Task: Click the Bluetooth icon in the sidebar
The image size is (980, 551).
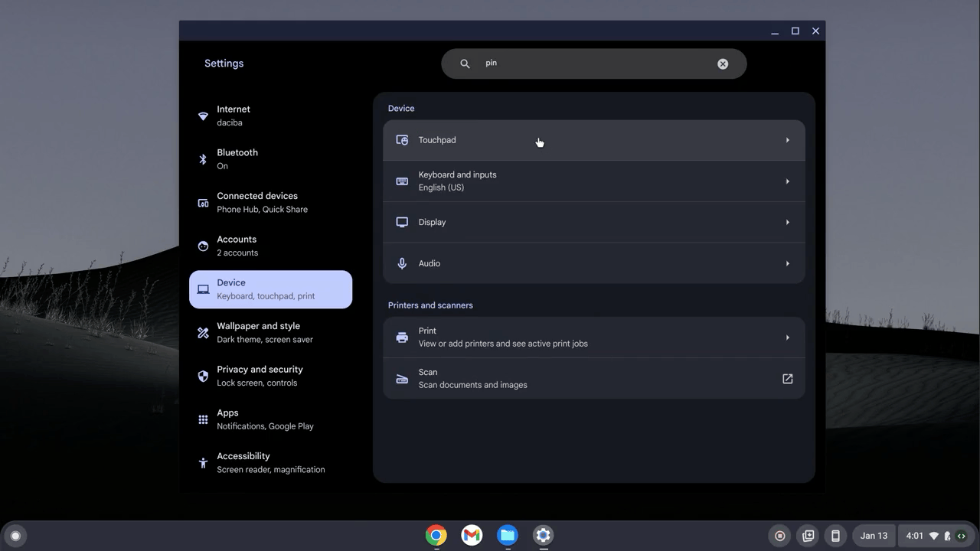Action: point(202,158)
